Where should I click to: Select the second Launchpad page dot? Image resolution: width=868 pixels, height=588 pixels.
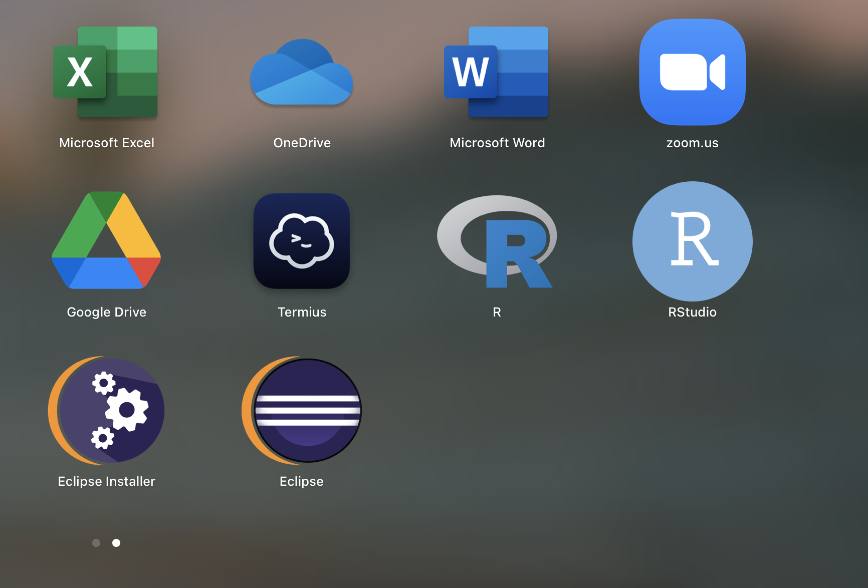116,543
